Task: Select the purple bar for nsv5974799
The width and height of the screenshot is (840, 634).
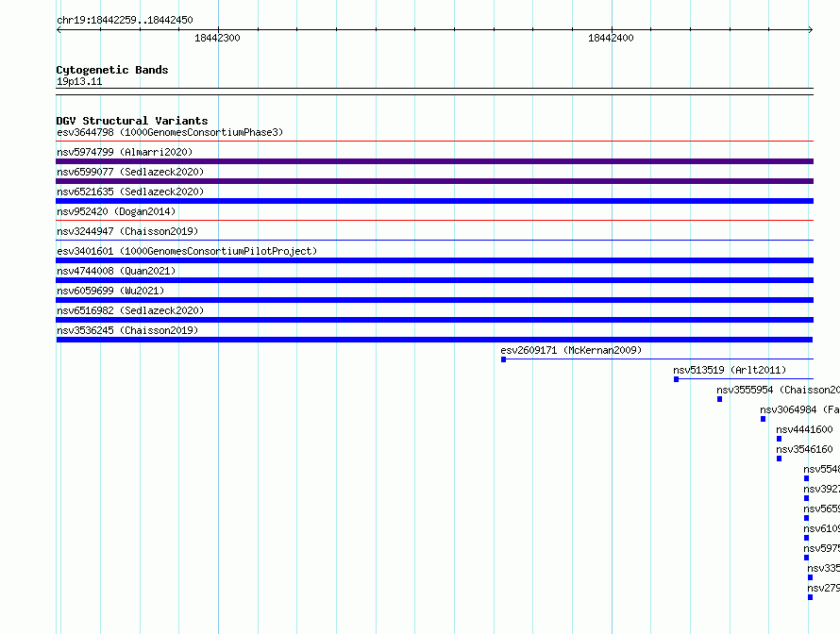Action: pos(434,161)
